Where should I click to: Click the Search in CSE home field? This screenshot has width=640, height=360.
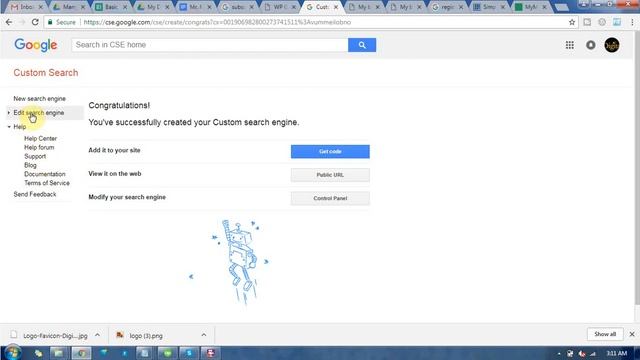point(210,45)
